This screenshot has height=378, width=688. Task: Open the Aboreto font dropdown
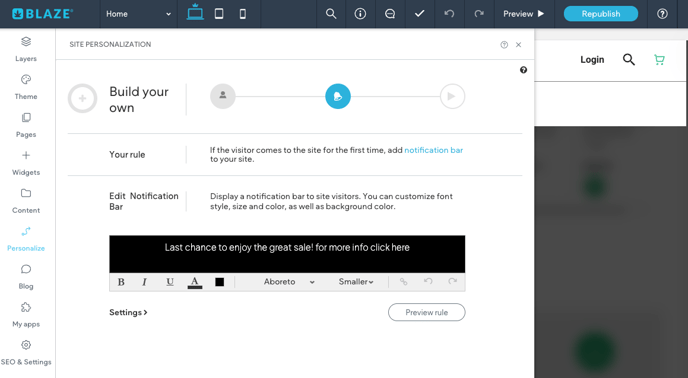click(x=289, y=282)
